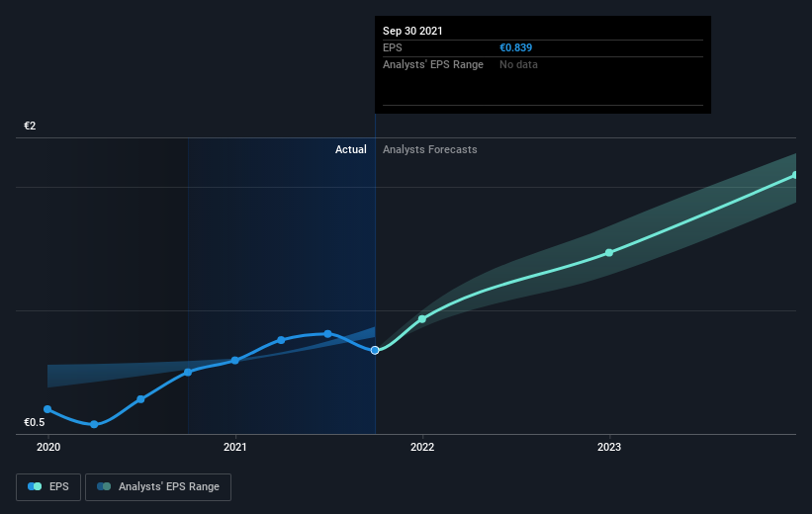Click the No data tooltip value
The height and width of the screenshot is (514, 812).
pos(518,64)
